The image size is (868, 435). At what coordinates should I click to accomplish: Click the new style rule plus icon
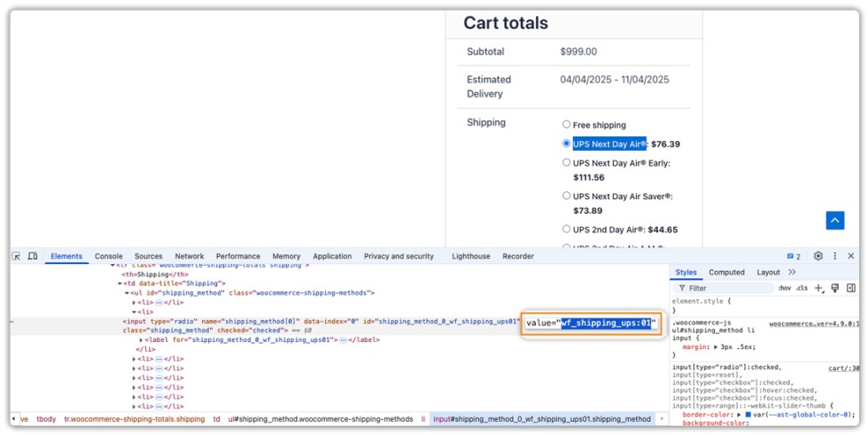tap(819, 288)
